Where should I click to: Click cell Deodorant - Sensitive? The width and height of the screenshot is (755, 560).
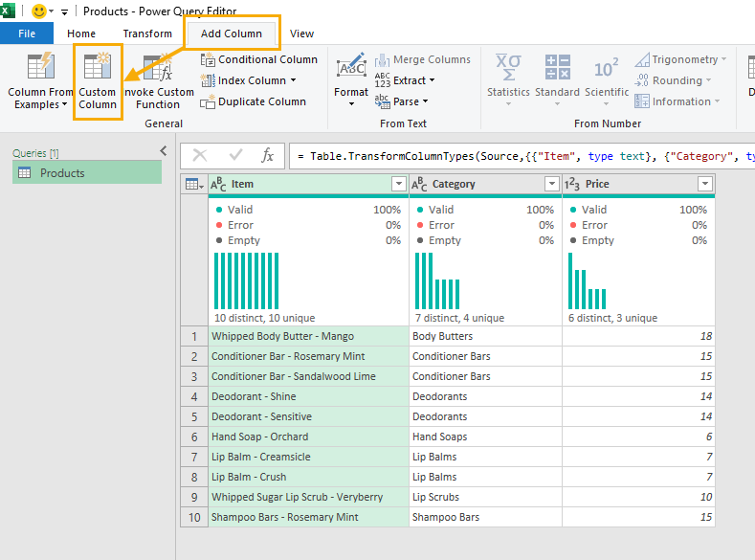[x=308, y=416]
